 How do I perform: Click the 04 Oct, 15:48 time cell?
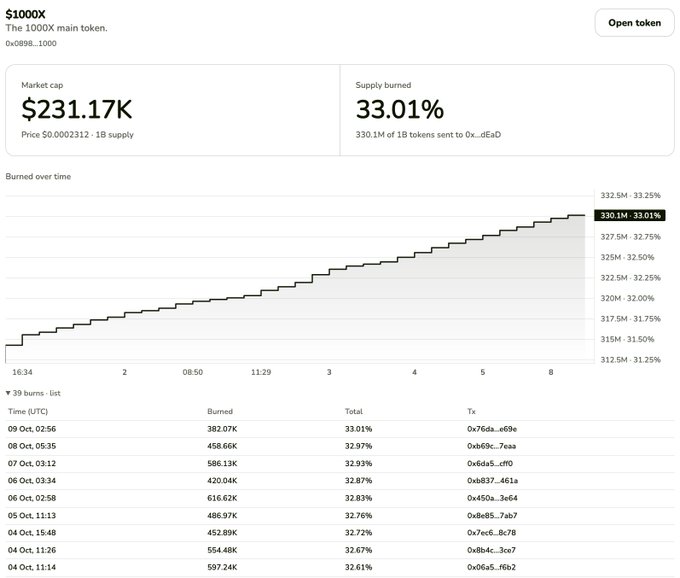[x=32, y=532]
